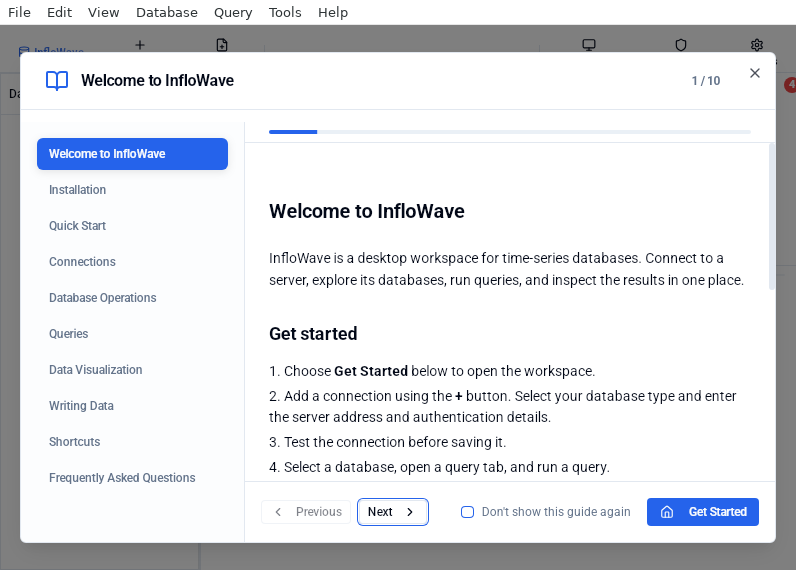Click the Get started heading

[313, 333]
